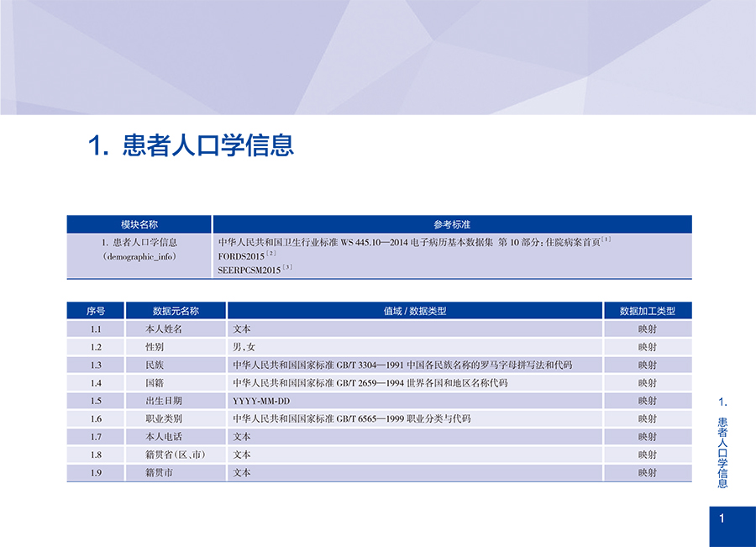Click the "籍贯省(区、市)" data element cell
The width and height of the screenshot is (756, 547).
(x=176, y=455)
